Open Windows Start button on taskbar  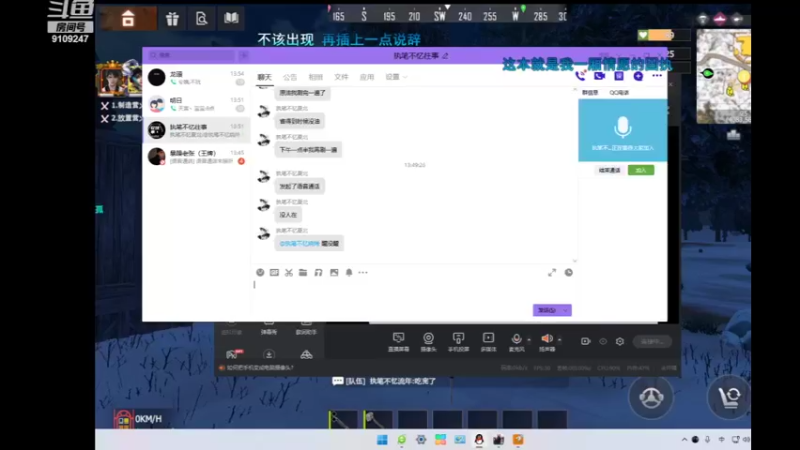coord(382,440)
